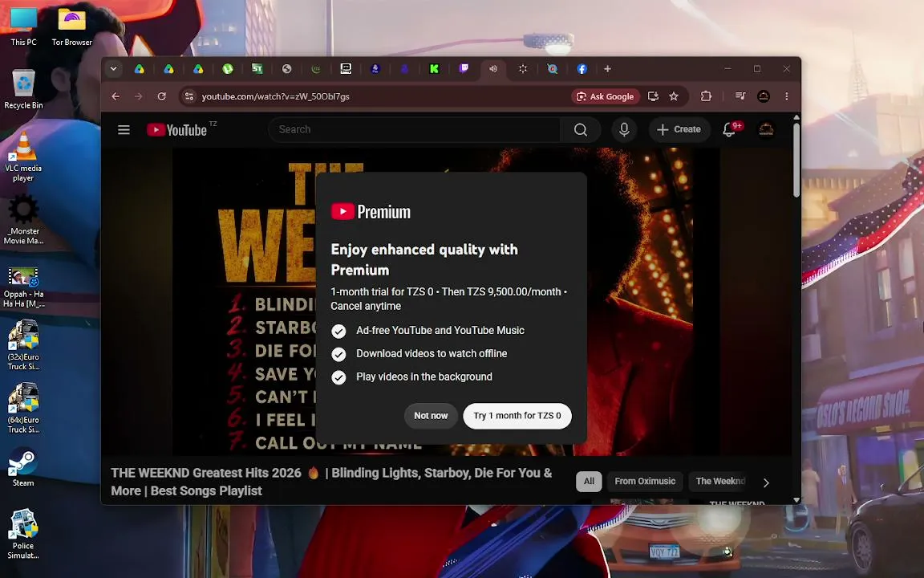
Task: Click the 'Download videos to watch offline' text
Action: point(432,354)
